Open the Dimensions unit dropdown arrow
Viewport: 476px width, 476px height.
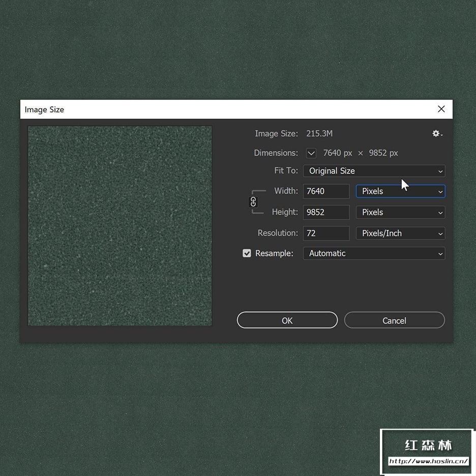point(311,153)
